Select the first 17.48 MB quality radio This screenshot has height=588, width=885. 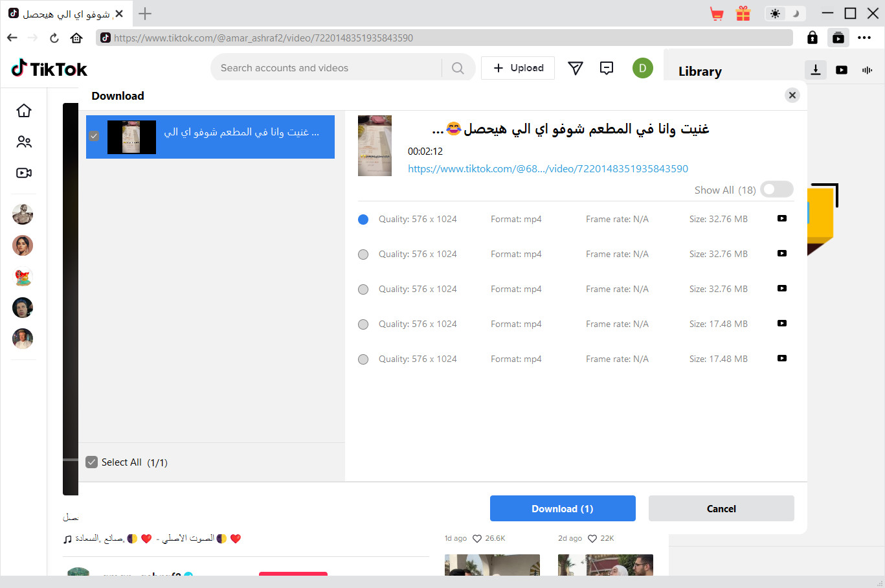tap(363, 324)
